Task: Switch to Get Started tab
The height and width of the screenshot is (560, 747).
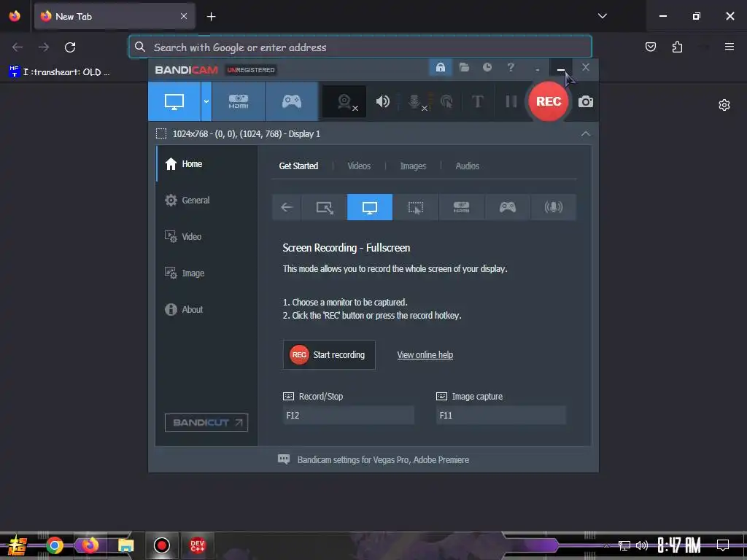Action: pyautogui.click(x=298, y=166)
